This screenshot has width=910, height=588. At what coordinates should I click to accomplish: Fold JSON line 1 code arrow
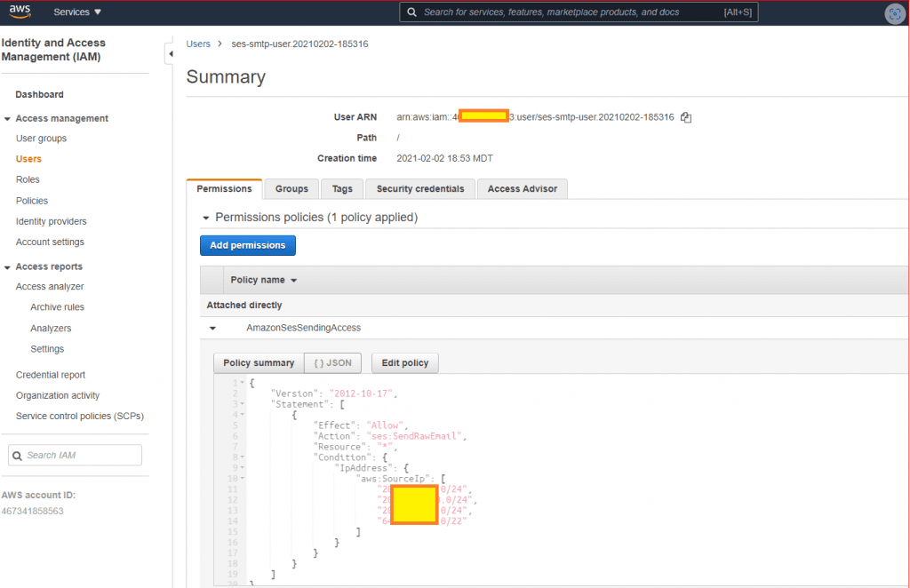pyautogui.click(x=243, y=383)
